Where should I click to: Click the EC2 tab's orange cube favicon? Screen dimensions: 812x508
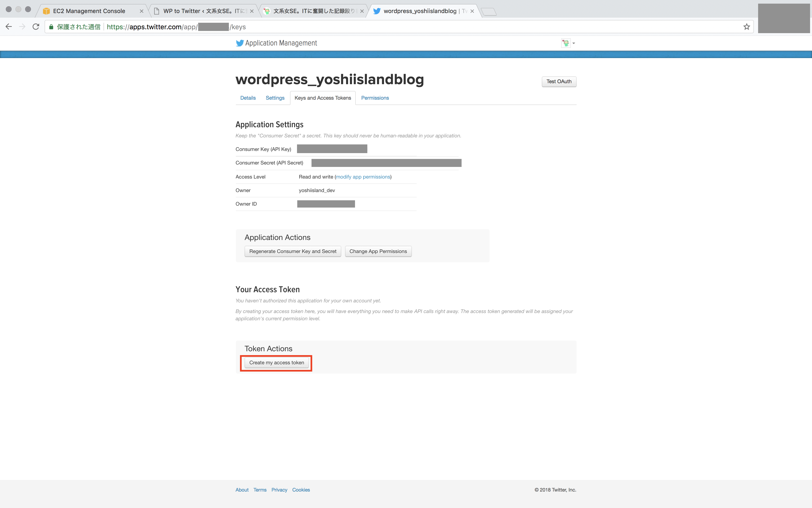click(46, 11)
